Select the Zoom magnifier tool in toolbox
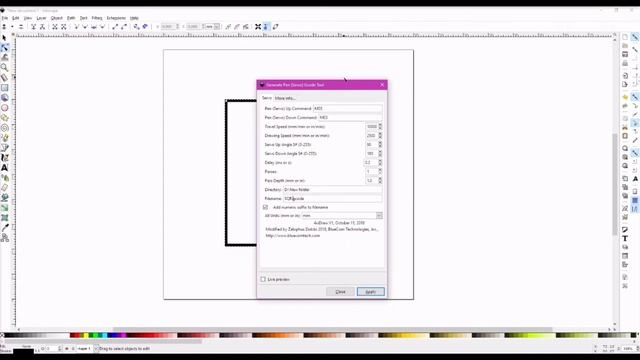Viewport: 640px width, 360px height. pyautogui.click(x=4, y=67)
